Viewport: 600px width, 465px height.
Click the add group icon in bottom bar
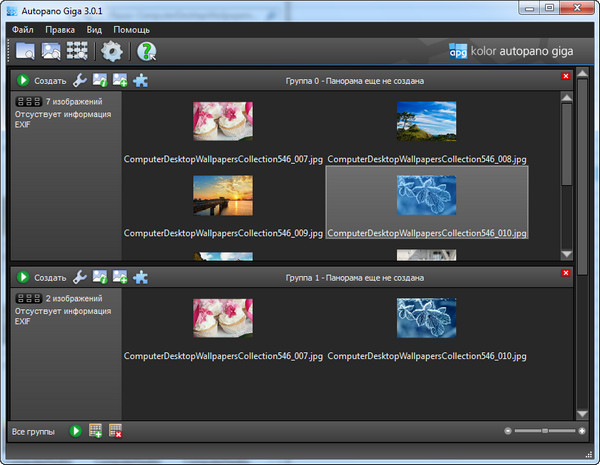96,431
